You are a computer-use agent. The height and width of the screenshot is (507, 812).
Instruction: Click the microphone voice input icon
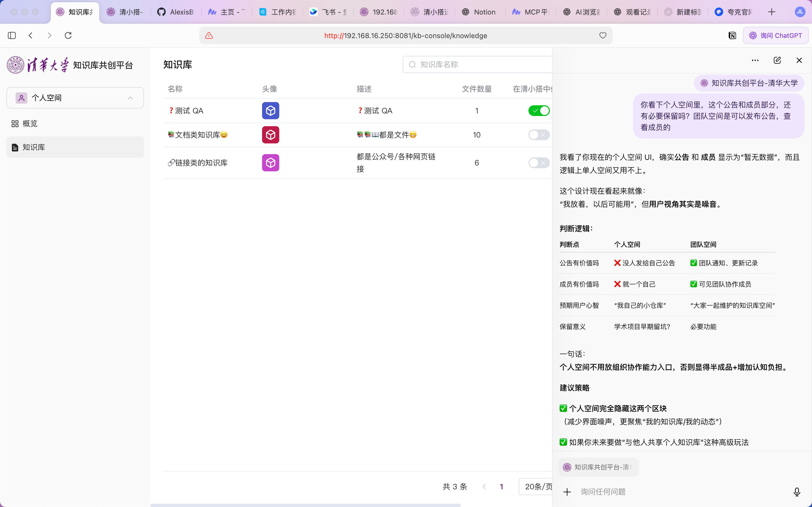pos(797,492)
